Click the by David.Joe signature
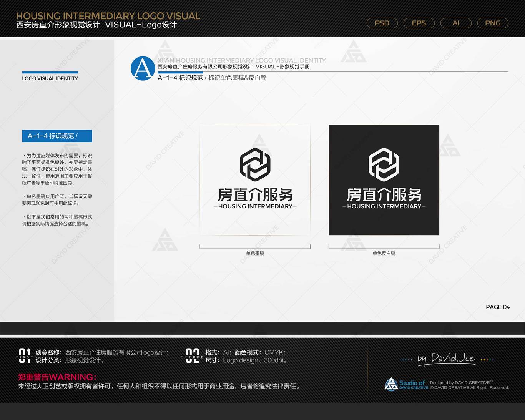 [x=447, y=359]
